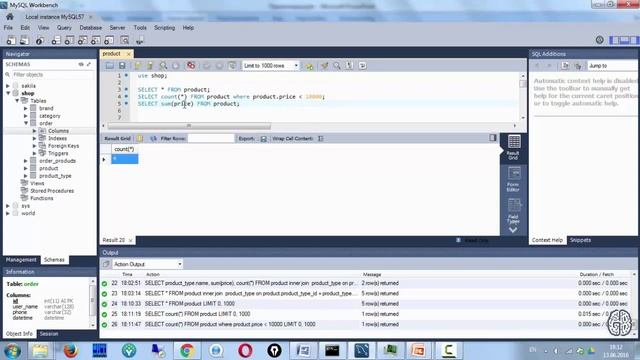The image size is (640, 360).
Task: Execute the SQL script with lightning icon
Action: pyautogui.click(x=138, y=65)
